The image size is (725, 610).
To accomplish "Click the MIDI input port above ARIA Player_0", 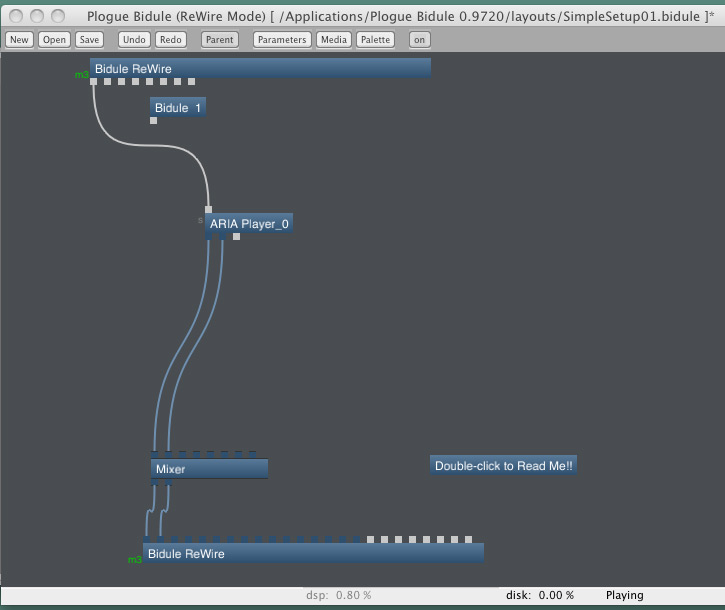I will (x=209, y=209).
